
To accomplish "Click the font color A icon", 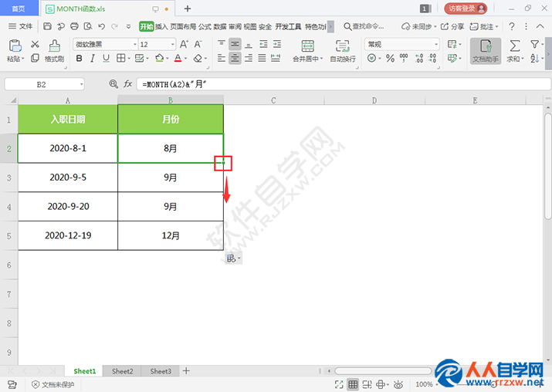I will (x=178, y=58).
